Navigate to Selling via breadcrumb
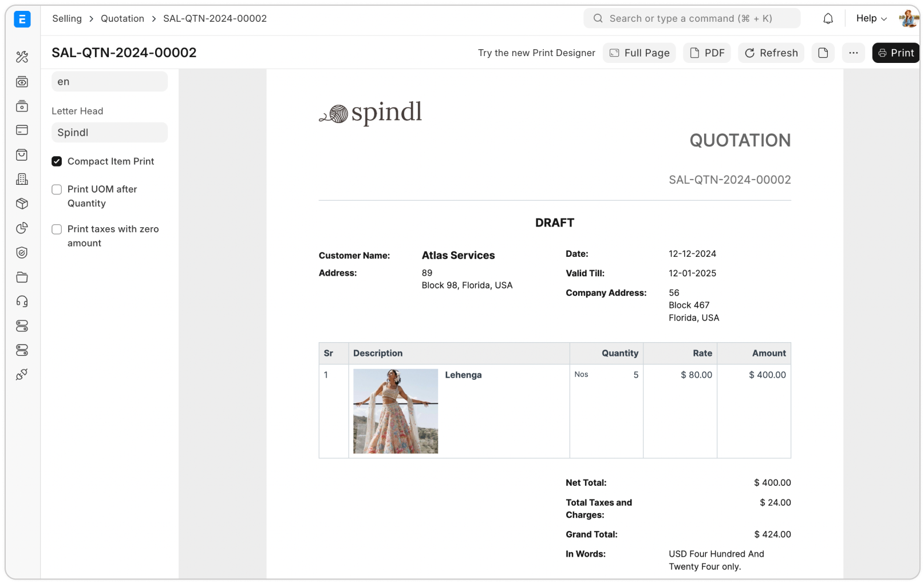The height and width of the screenshot is (583, 924). 67,18
